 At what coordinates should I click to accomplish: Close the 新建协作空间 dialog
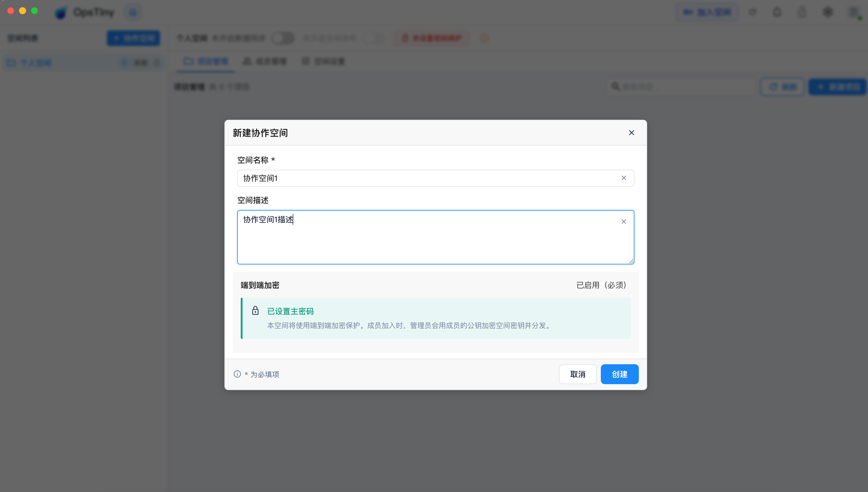pos(631,133)
